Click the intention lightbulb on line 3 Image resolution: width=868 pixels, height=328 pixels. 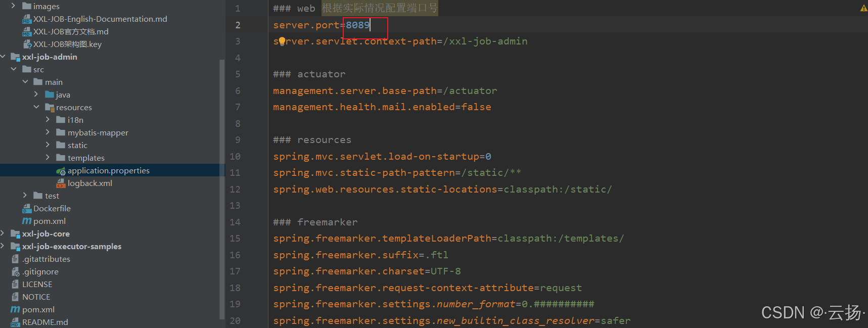[282, 41]
